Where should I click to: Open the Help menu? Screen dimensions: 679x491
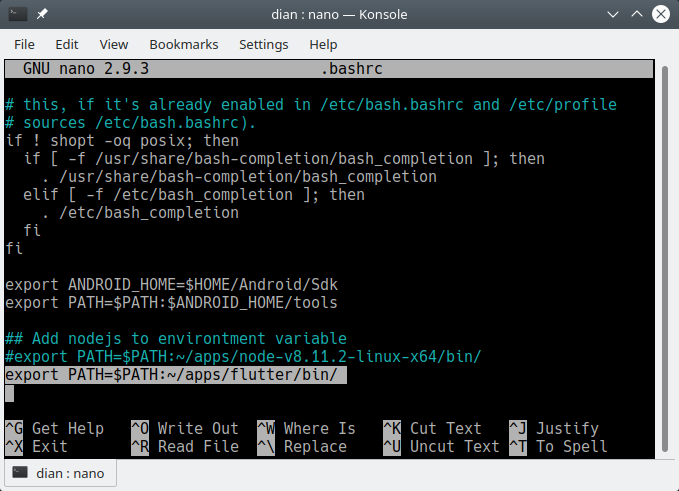point(323,44)
